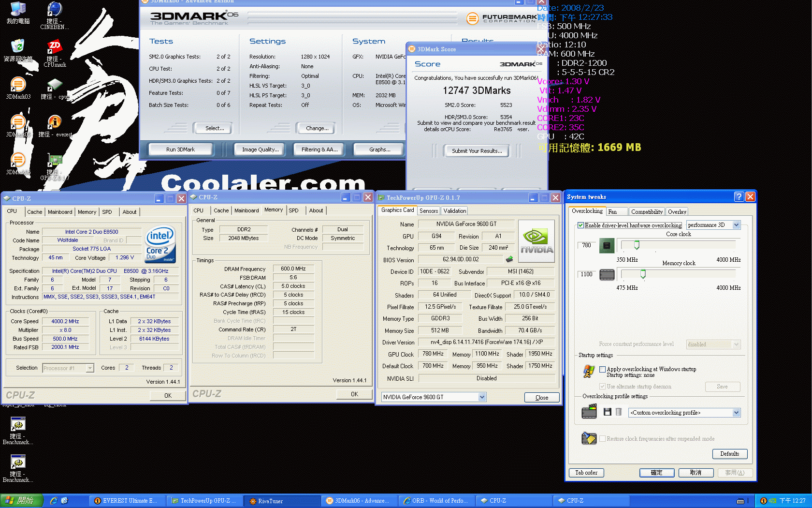Viewport: 812px width, 508px height.
Task: Open Internet Explorer from the quick launch bar
Action: click(54, 501)
